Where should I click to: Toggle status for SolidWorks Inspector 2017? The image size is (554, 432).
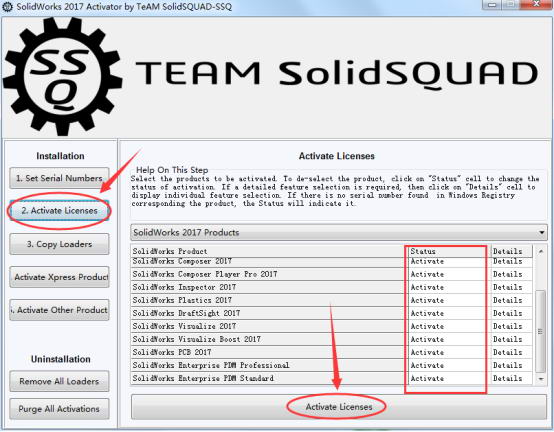point(449,288)
